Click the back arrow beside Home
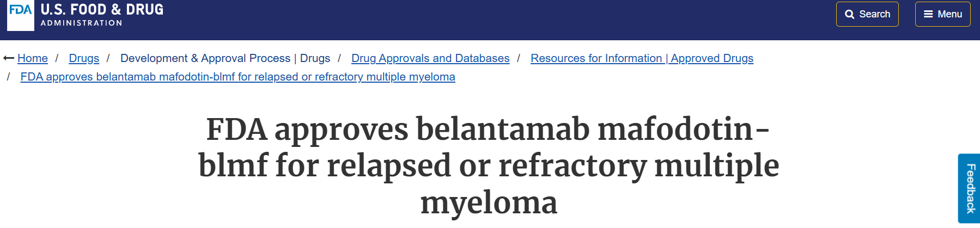 click(8, 58)
